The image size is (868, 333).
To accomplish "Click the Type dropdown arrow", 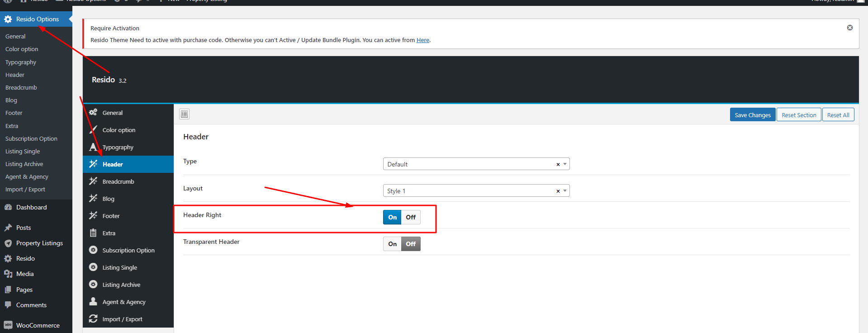I will click(565, 164).
